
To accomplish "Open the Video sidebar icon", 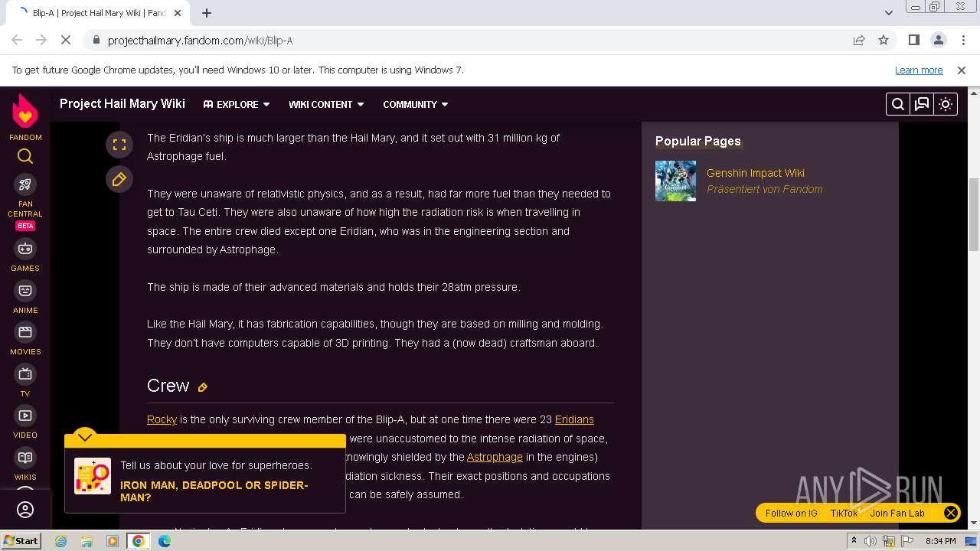I will point(25,416).
